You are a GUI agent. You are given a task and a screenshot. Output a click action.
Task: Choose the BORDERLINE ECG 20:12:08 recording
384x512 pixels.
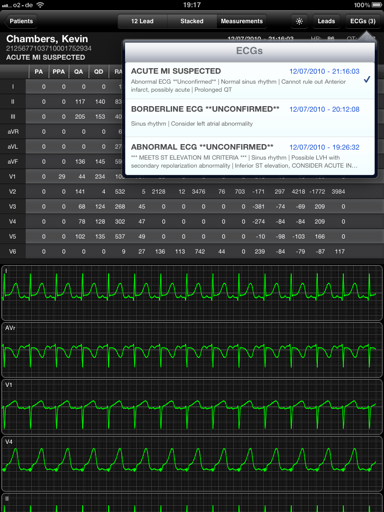click(x=250, y=118)
